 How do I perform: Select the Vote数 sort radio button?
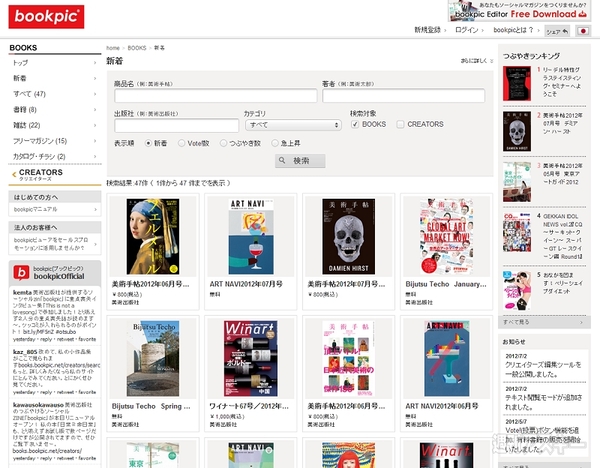click(182, 143)
